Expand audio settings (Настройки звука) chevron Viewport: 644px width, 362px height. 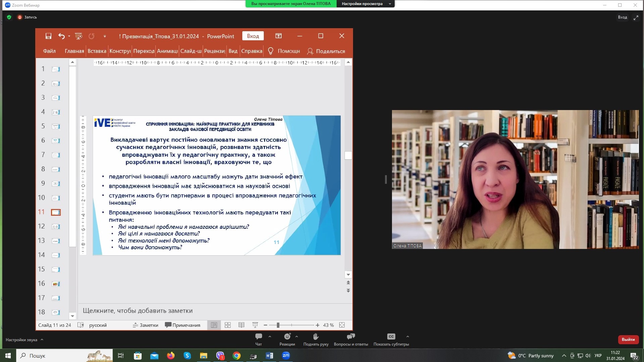[x=42, y=340]
